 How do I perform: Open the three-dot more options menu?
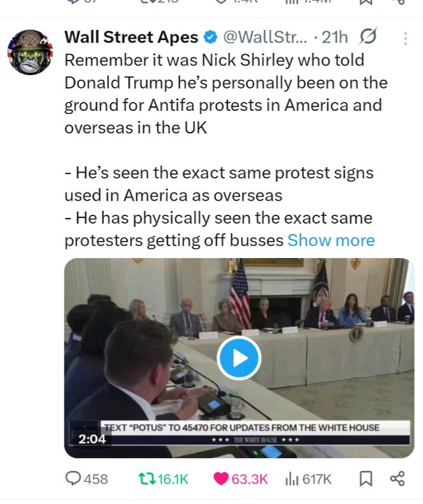pos(405,38)
